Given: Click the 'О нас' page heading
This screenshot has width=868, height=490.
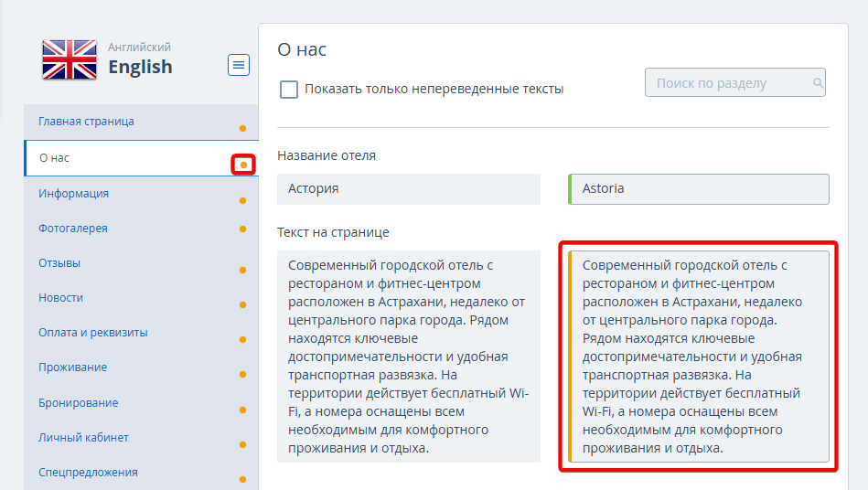Looking at the screenshot, I should [302, 49].
